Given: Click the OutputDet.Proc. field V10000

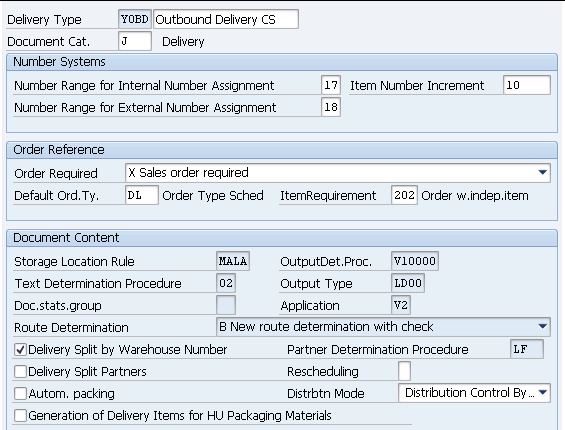Looking at the screenshot, I should coord(415,261).
